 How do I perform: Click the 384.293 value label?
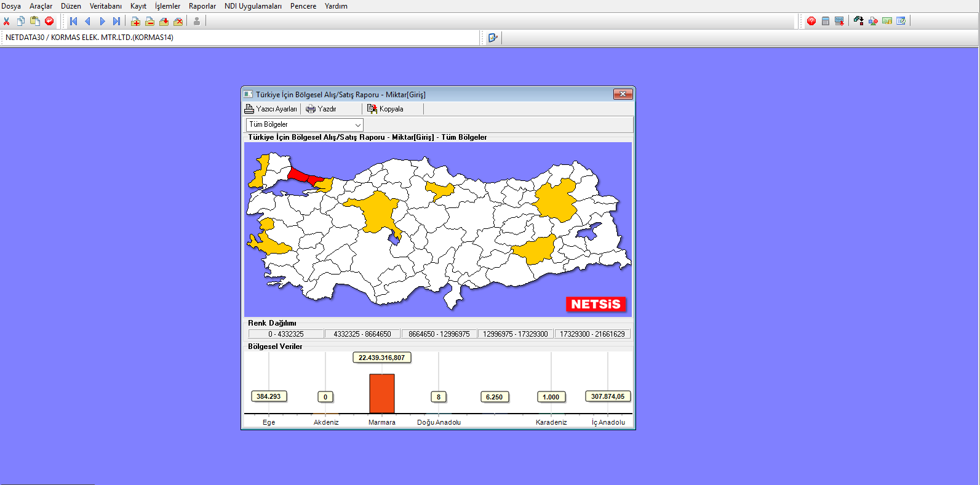click(x=268, y=396)
